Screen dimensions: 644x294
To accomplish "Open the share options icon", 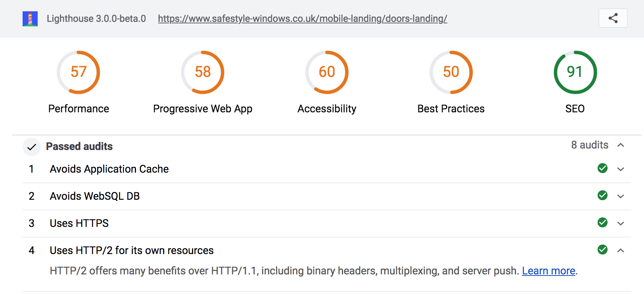I will [x=612, y=18].
